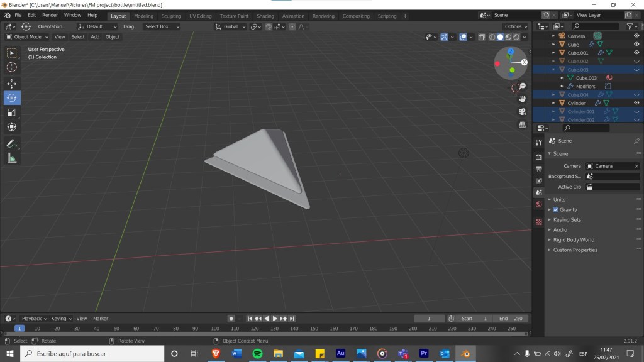Image resolution: width=644 pixels, height=362 pixels.
Task: Switch to the Sculpting workspace tab
Action: (x=171, y=16)
